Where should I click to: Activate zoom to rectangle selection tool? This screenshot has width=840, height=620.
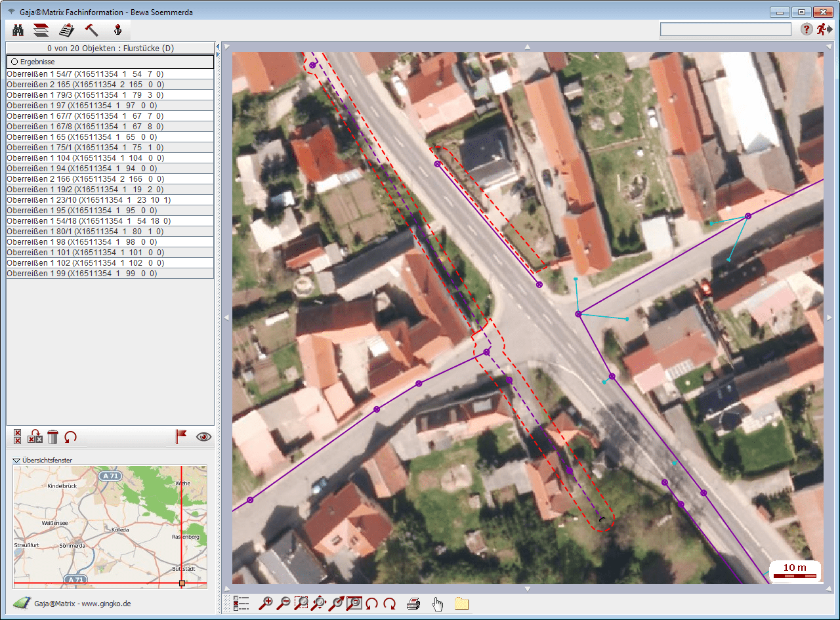point(301,604)
